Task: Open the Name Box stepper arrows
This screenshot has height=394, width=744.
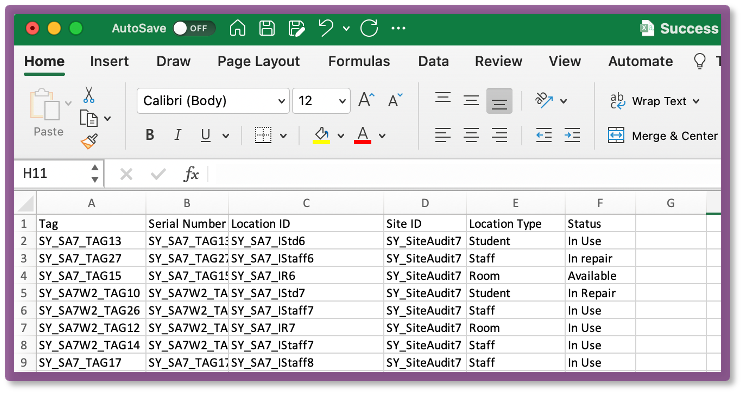Action: click(x=95, y=174)
